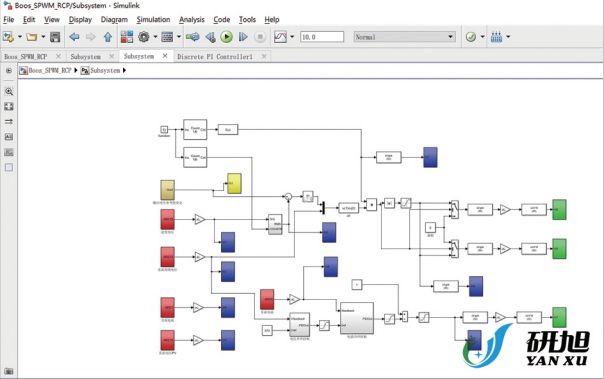Expand the Build Model dropdown arrow
This screenshot has width=604, height=379.
click(x=508, y=37)
